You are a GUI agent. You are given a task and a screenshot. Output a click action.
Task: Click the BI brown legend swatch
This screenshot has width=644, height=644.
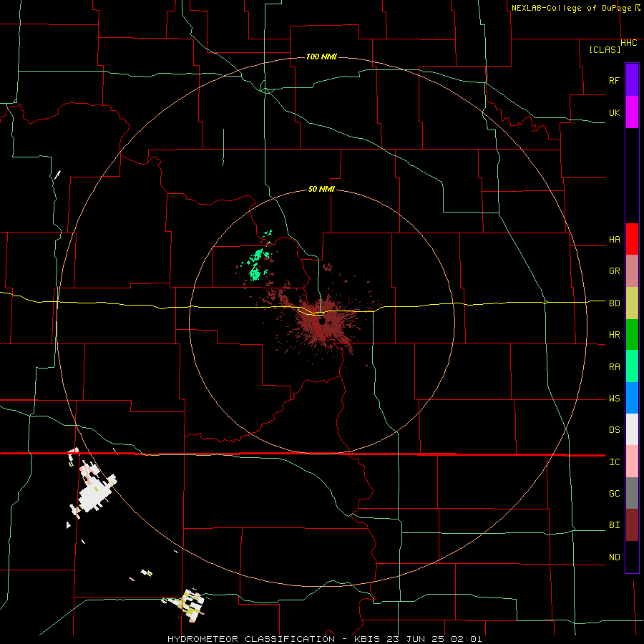pos(632,525)
